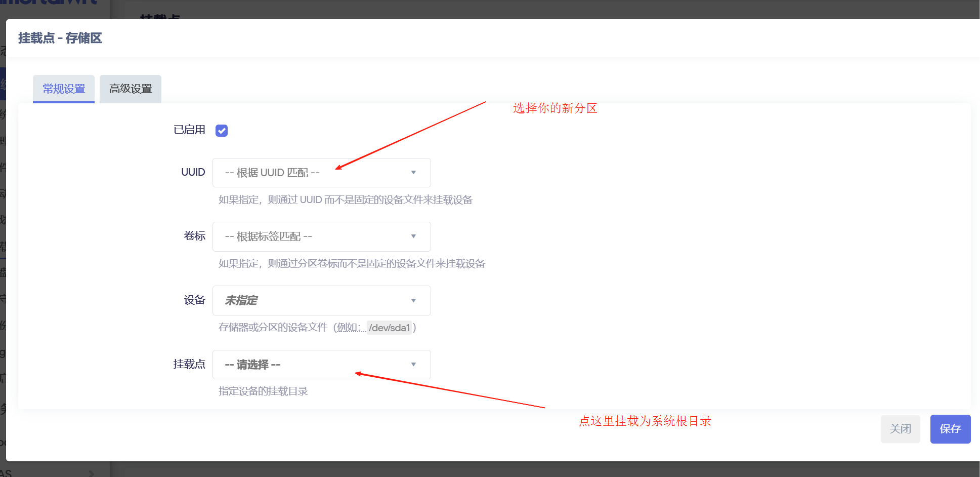Expand the 挂载点 '-- 请选择 --' dropdown
Image resolution: width=980 pixels, height=477 pixels.
pos(321,365)
